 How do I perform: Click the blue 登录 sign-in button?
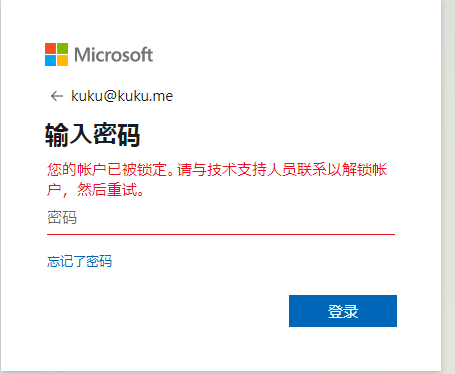pos(343,311)
